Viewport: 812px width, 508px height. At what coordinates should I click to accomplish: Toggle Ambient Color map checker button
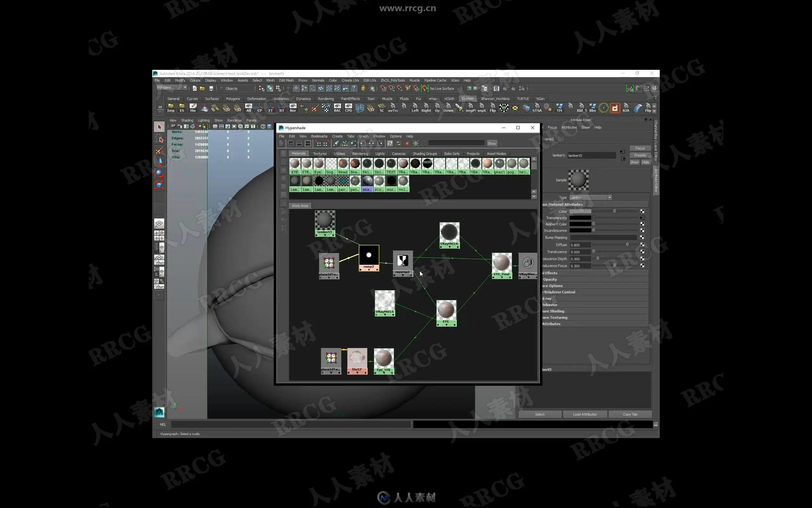coord(642,224)
